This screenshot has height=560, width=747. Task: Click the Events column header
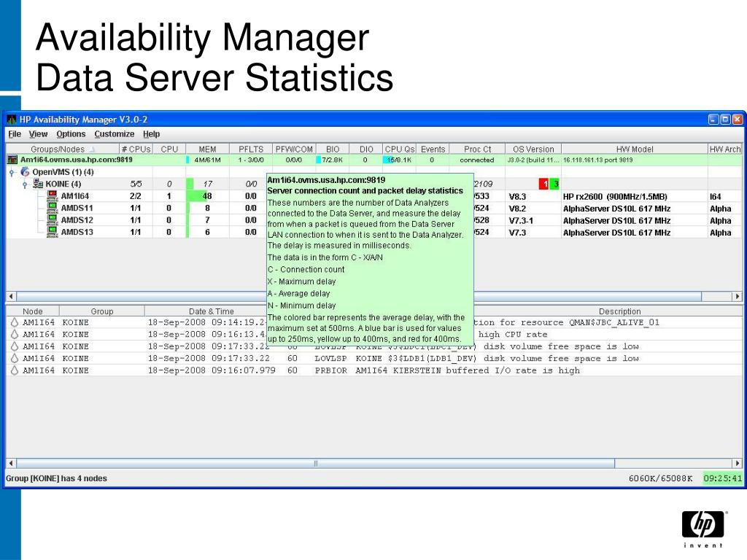[x=433, y=149]
